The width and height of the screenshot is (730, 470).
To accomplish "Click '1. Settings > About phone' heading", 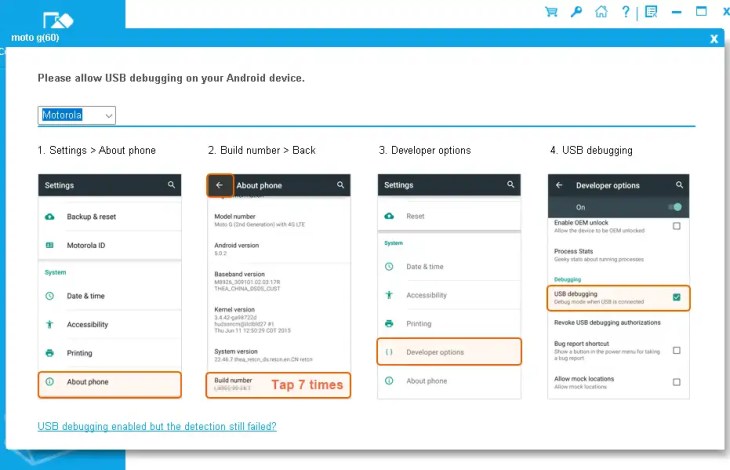I will [x=97, y=150].
